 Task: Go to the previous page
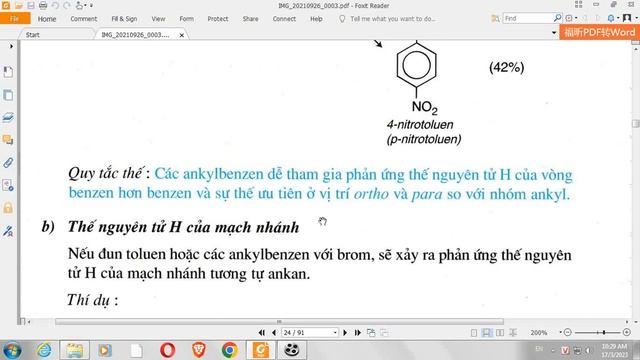tap(274, 333)
